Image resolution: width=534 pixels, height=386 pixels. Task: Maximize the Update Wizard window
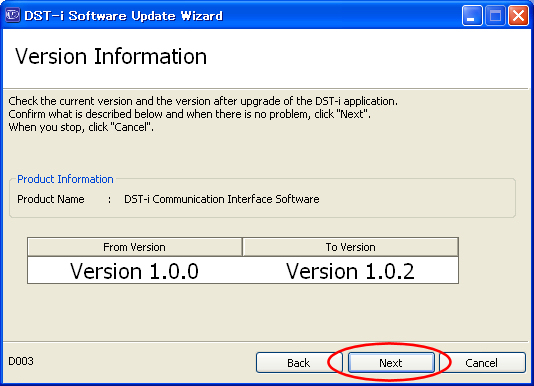(495, 16)
